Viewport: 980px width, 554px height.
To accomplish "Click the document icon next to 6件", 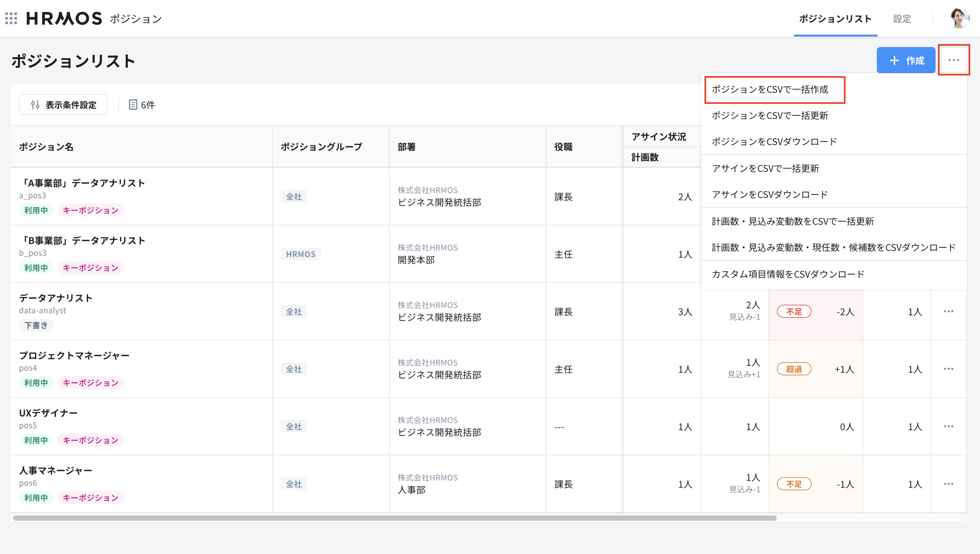I will point(133,105).
